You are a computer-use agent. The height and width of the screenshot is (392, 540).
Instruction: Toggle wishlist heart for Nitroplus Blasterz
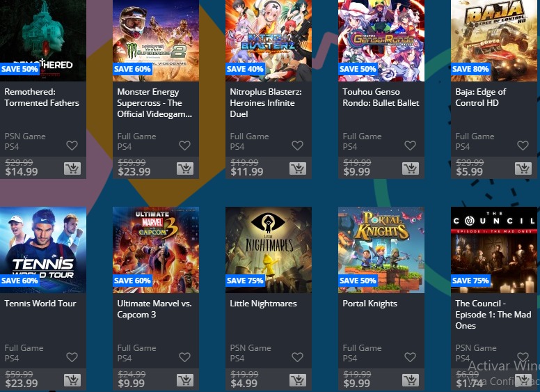pos(298,146)
